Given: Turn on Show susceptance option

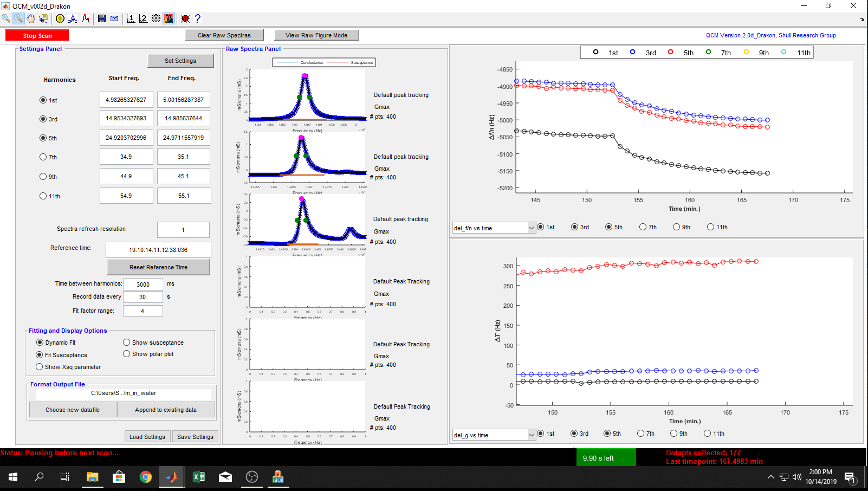Looking at the screenshot, I should [x=127, y=343].
